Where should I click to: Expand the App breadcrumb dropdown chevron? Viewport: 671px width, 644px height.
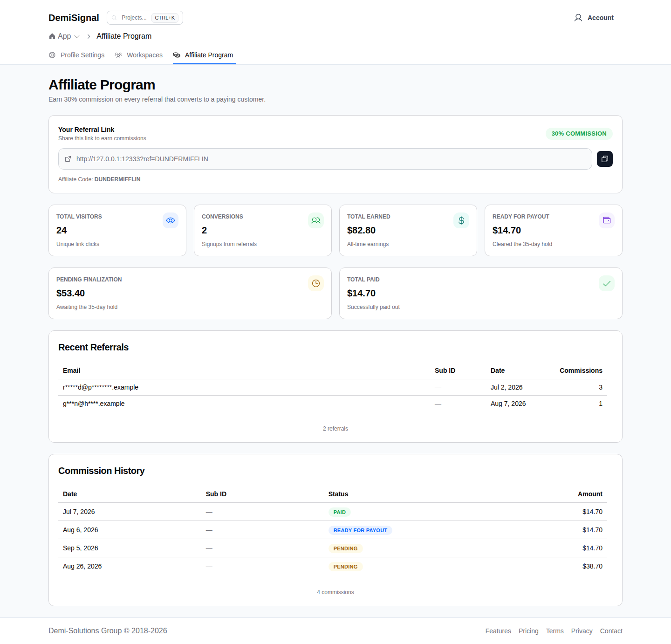(77, 36)
